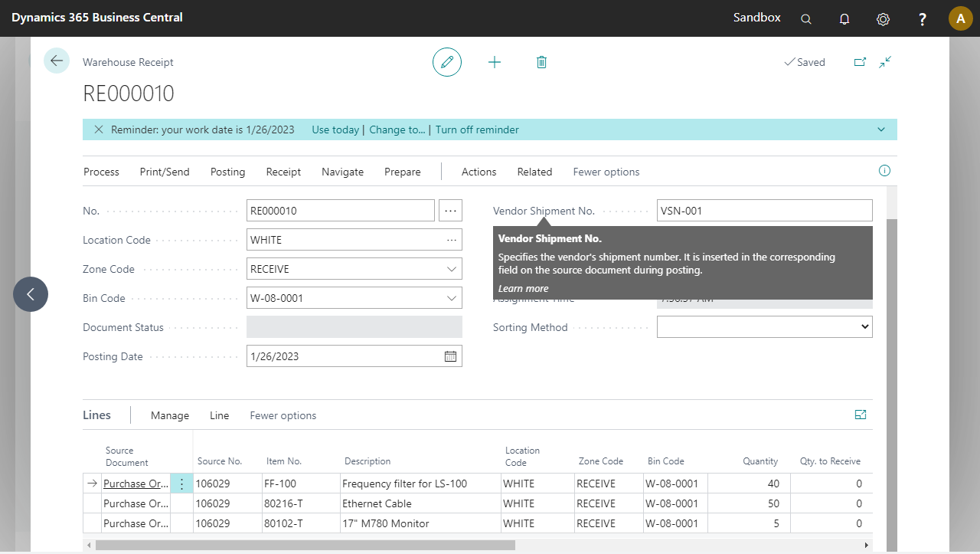Click the horizontal scrollbar thumb in Lines
Viewport: 980px width, 554px height.
305,545
